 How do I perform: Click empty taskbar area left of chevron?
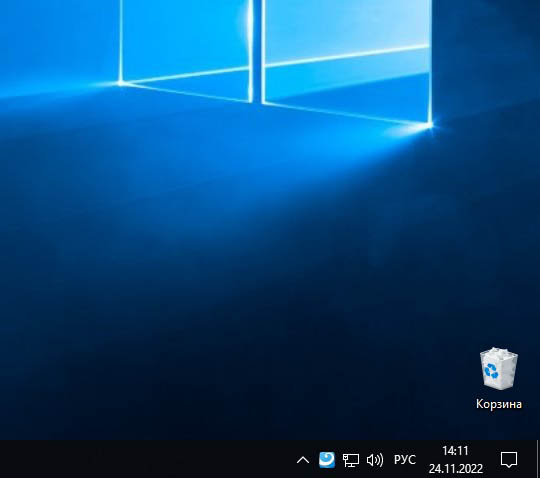(145, 459)
